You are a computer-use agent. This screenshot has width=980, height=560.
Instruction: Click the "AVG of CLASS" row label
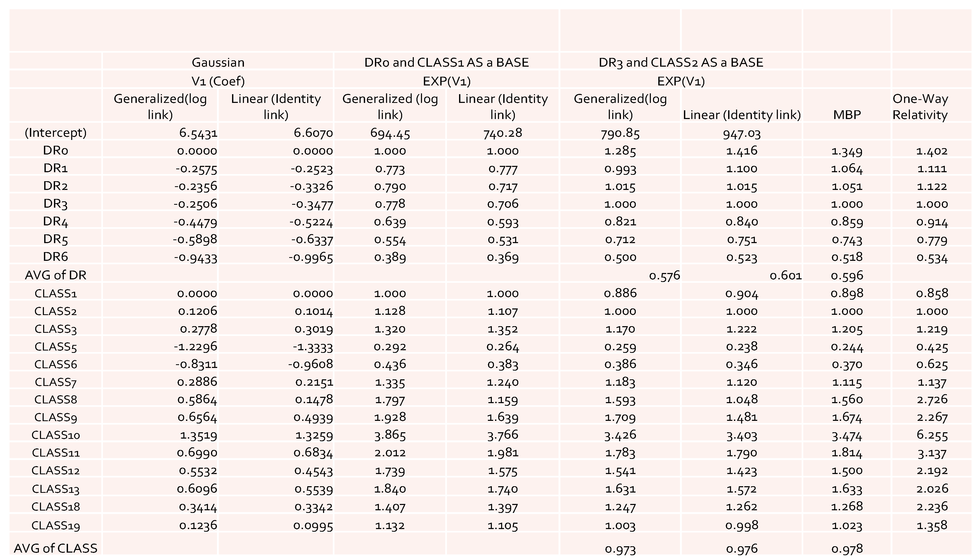pos(55,548)
